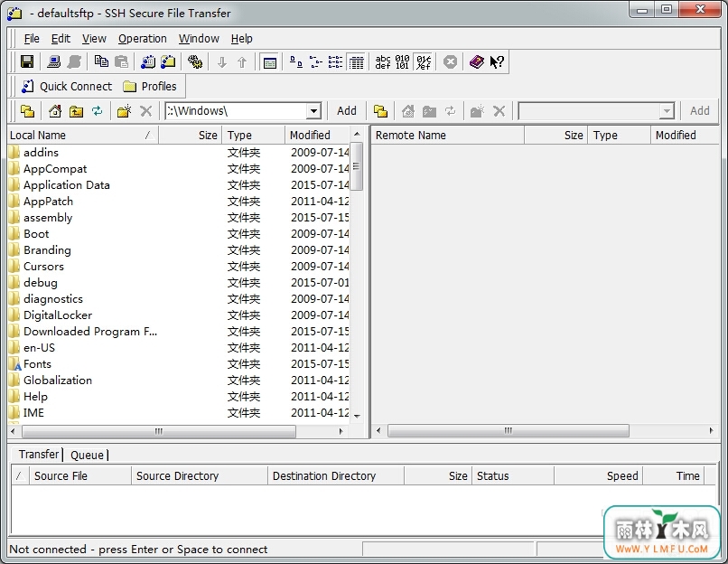728x564 pixels.
Task: Open New File Transfer window icon
Action: coord(168,61)
